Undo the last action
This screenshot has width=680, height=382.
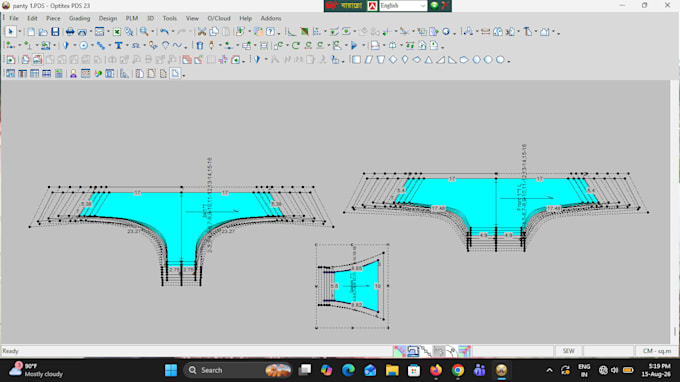(164, 32)
